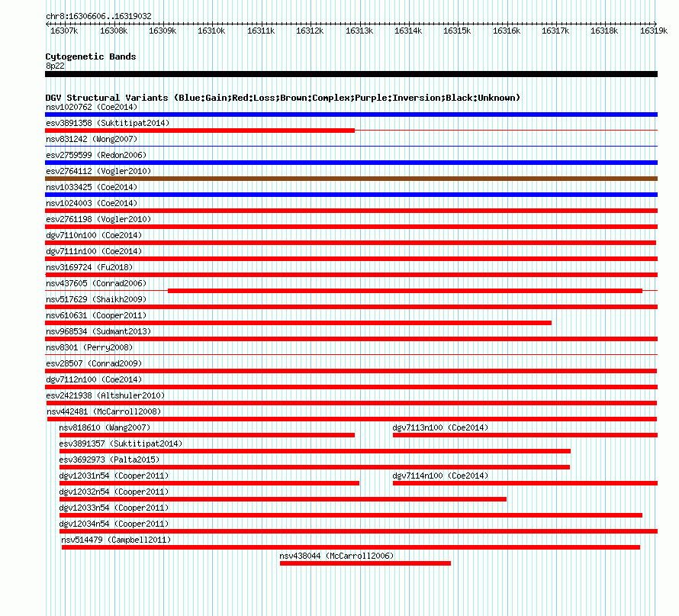The width and height of the screenshot is (679, 616).
Task: Click the 8p22 band label
Action: [55, 66]
